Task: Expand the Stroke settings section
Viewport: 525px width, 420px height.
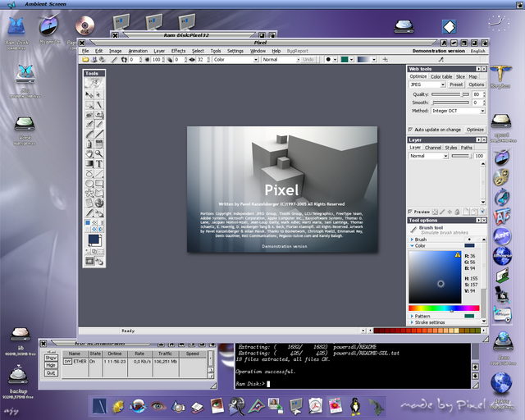Action: point(412,322)
